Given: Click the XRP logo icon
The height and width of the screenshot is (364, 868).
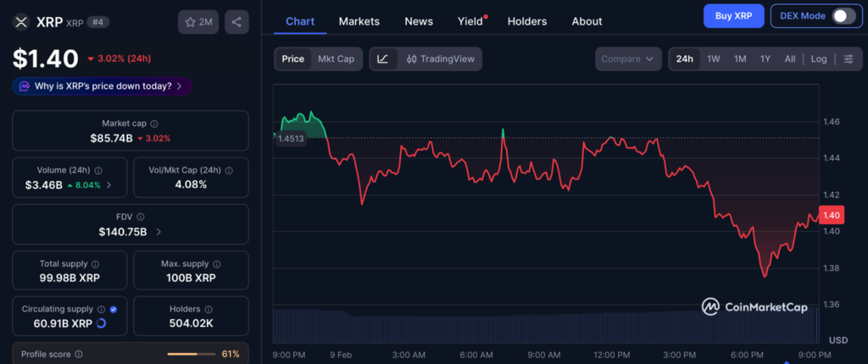Looking at the screenshot, I should (21, 22).
